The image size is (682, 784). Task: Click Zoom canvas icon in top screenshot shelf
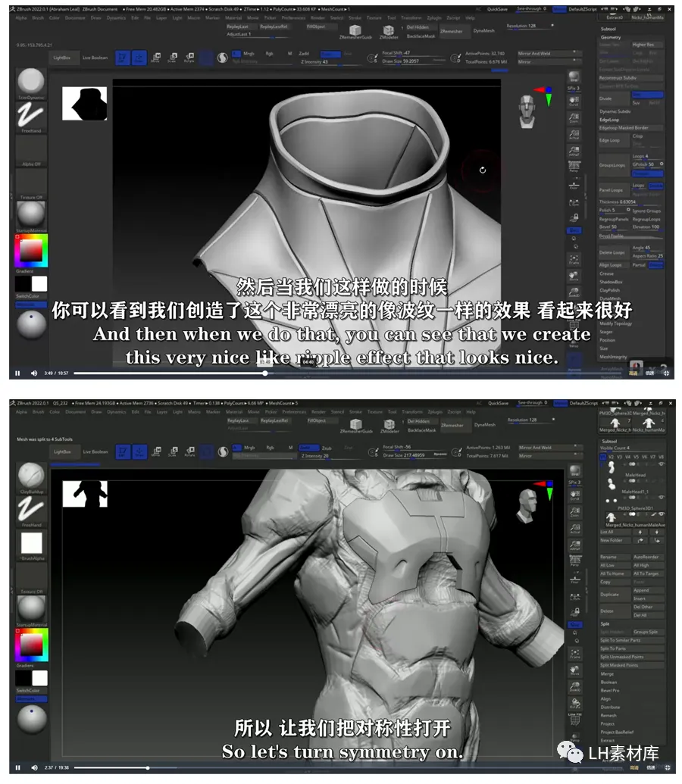[574, 118]
